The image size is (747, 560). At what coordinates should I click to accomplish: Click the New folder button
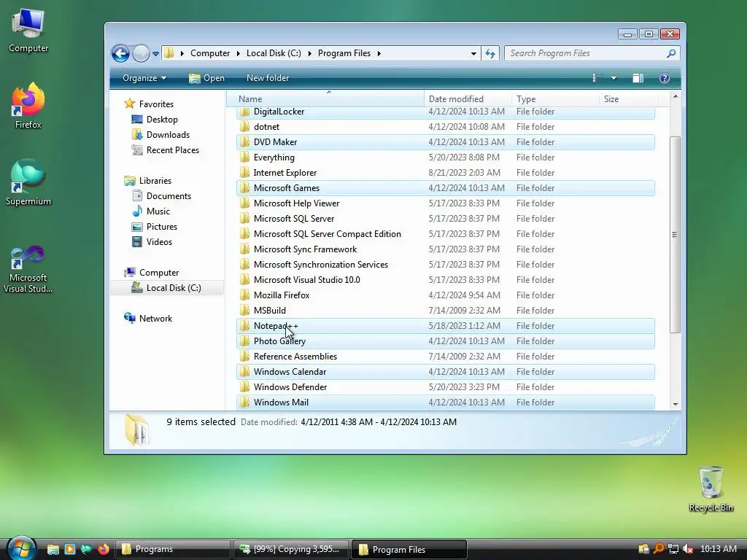click(268, 78)
